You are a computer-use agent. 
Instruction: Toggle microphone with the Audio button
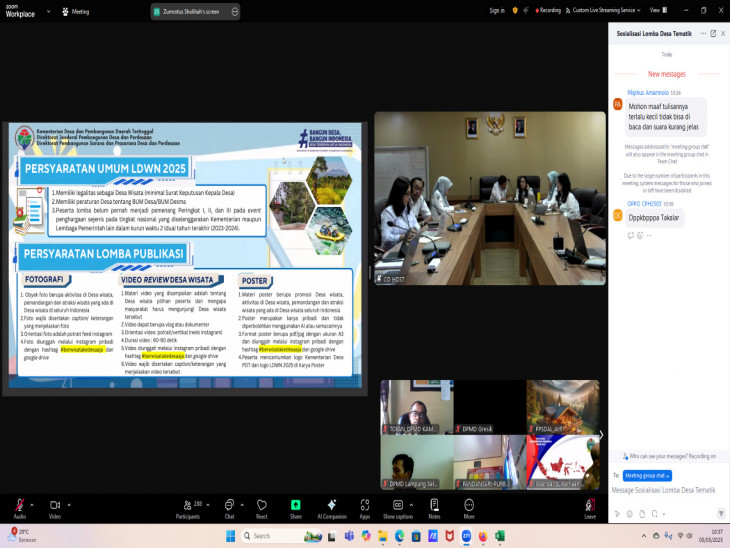pyautogui.click(x=20, y=508)
